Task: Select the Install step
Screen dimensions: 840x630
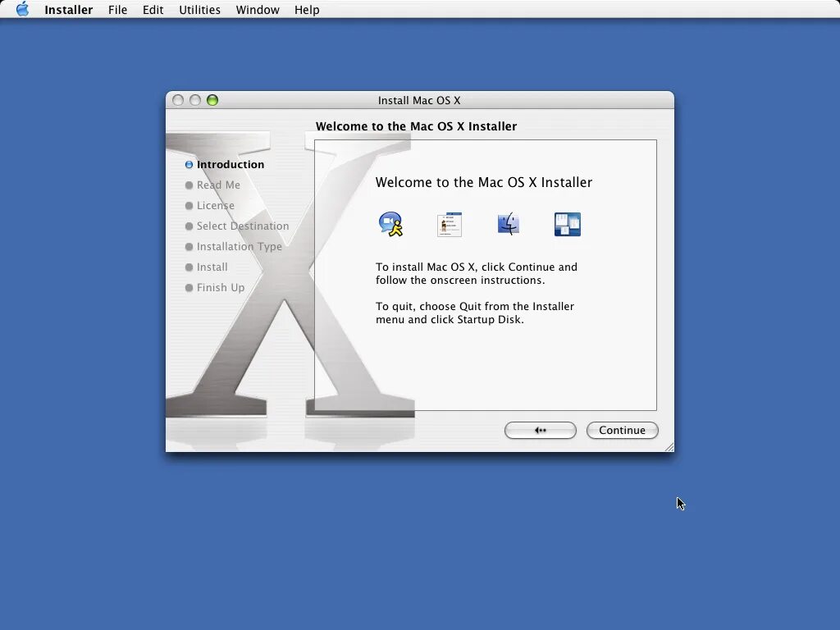Action: point(212,267)
